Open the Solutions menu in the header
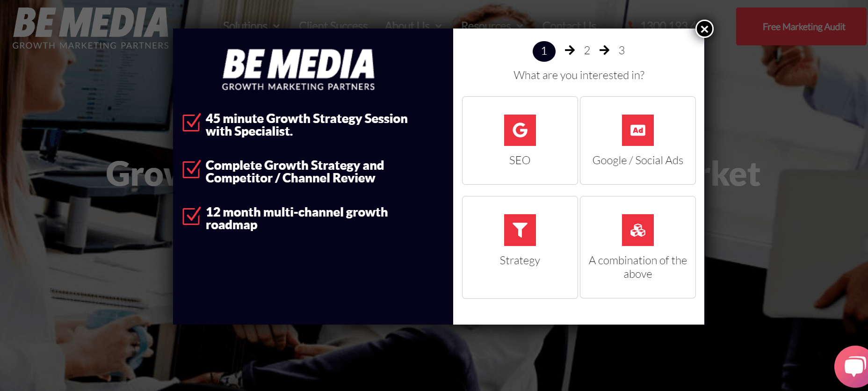Screen dimensions: 868x391 251,25
